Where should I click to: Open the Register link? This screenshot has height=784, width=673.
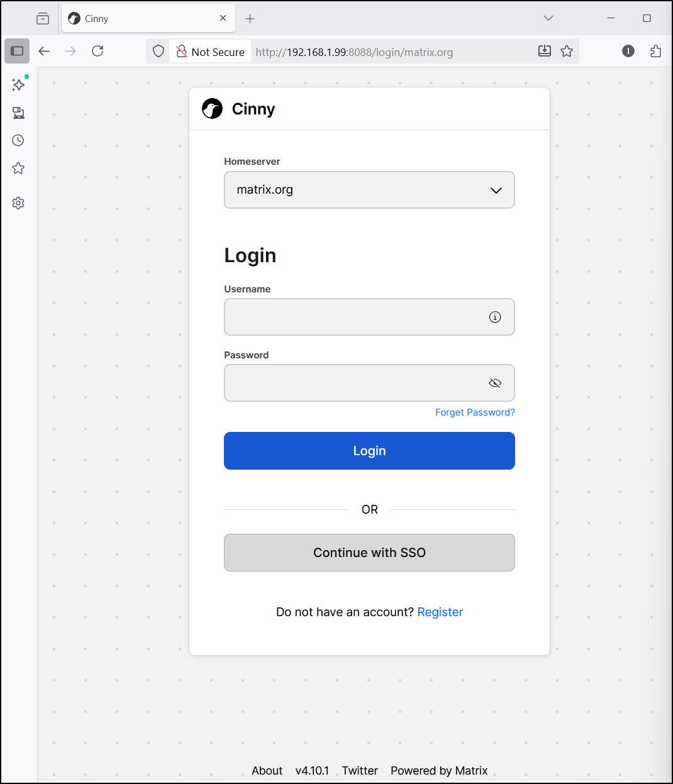[440, 612]
